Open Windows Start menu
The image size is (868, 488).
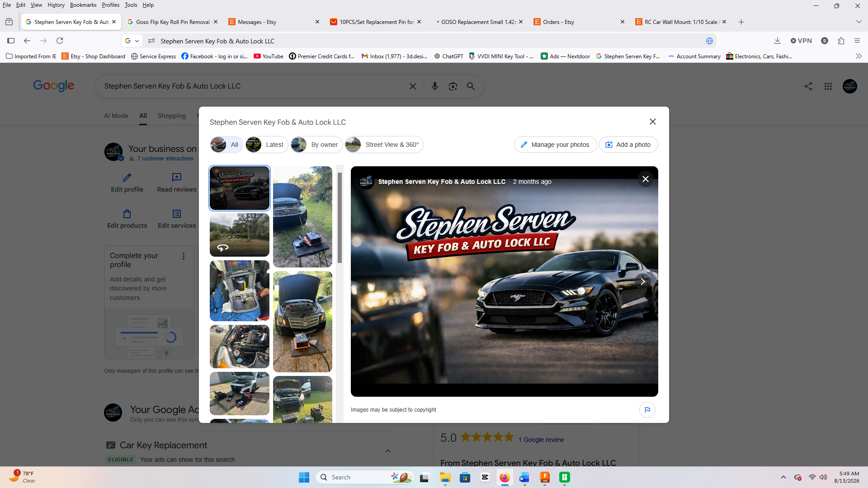[x=304, y=477]
